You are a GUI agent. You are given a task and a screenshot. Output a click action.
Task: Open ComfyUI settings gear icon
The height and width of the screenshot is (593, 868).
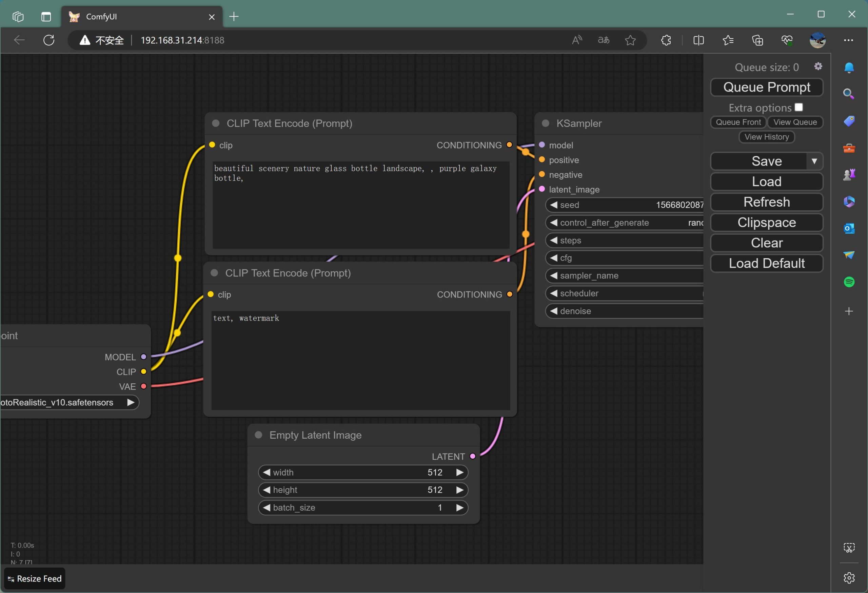pyautogui.click(x=818, y=66)
